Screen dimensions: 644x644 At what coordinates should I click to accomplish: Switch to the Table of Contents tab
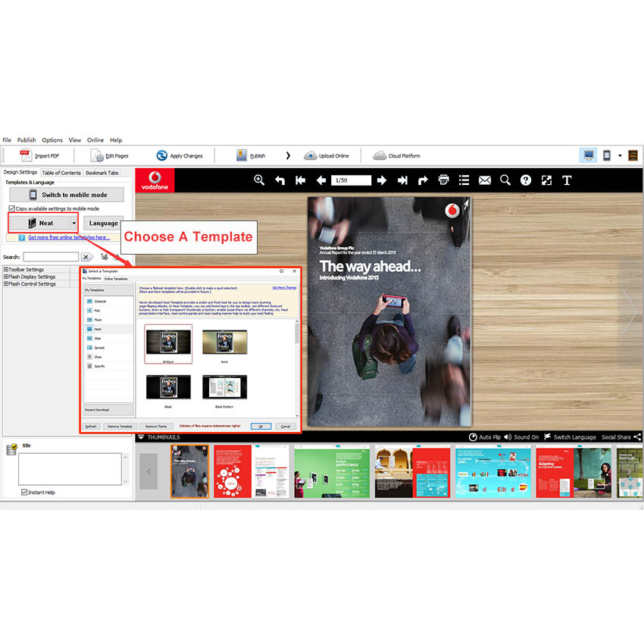(61, 173)
